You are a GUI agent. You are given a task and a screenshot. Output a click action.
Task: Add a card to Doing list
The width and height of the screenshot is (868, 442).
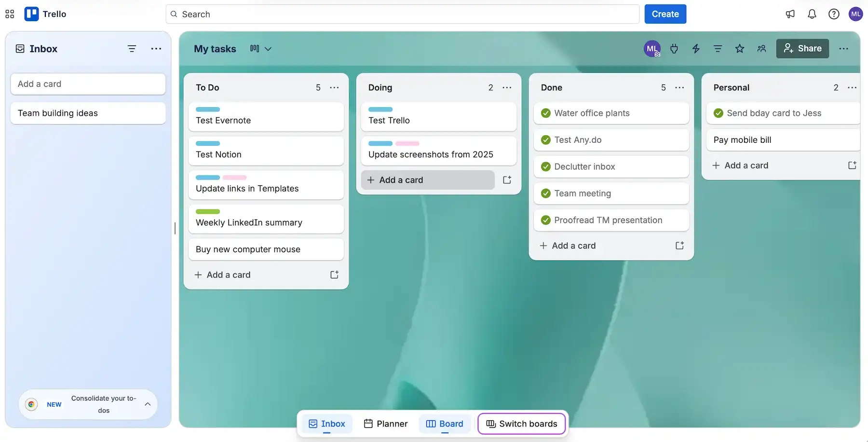point(428,180)
